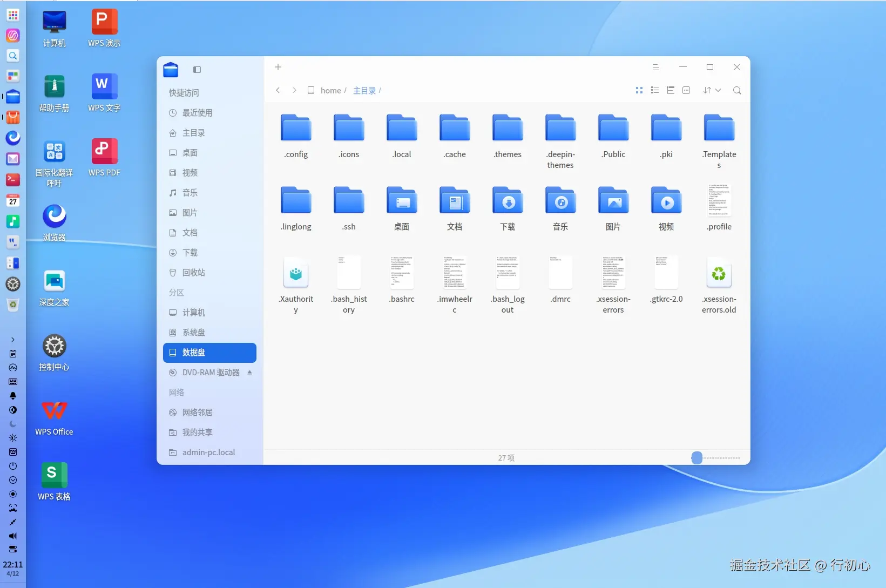Screen dimensions: 886x588
Task: Open the search in current directory
Action: pos(736,90)
